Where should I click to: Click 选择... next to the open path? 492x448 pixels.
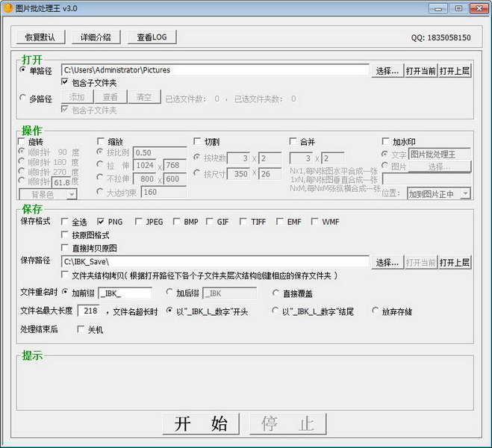pos(387,71)
